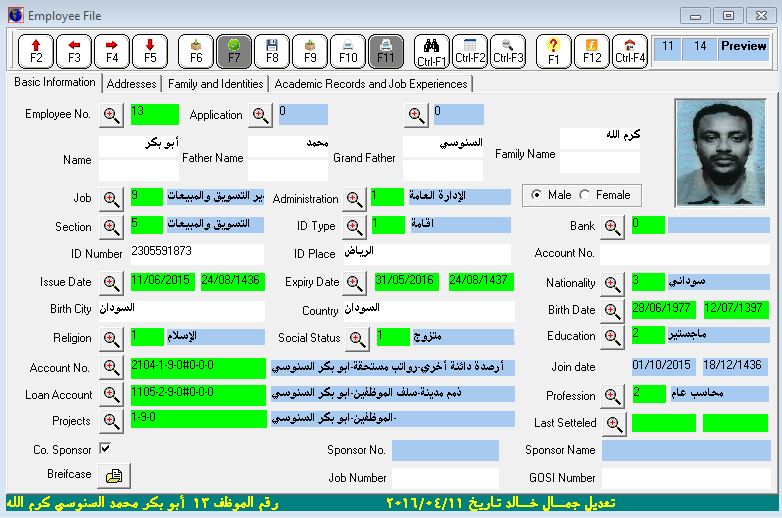The width and height of the screenshot is (782, 518).
Task: Open the Job lookup magnifier button
Action: tap(113, 198)
